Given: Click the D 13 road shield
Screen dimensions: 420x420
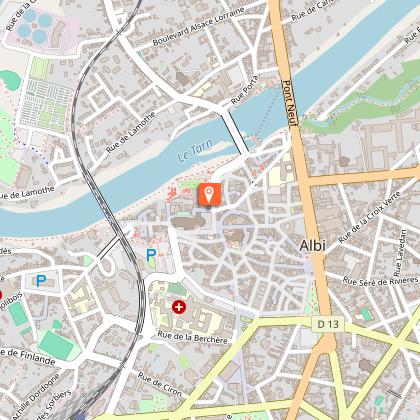Looking at the screenshot, I should [x=328, y=324].
